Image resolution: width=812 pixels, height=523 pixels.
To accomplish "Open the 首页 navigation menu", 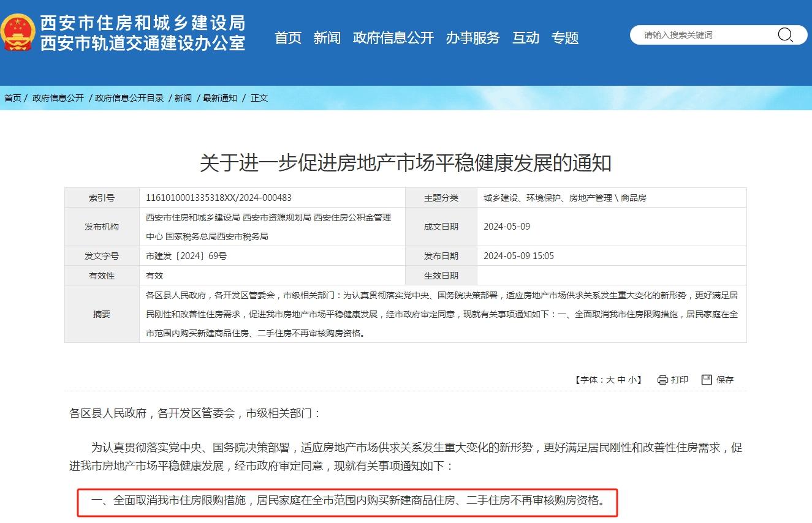I will tap(288, 38).
